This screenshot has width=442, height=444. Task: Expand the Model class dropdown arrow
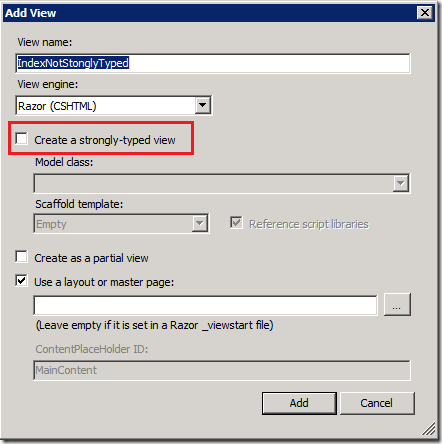[x=401, y=183]
